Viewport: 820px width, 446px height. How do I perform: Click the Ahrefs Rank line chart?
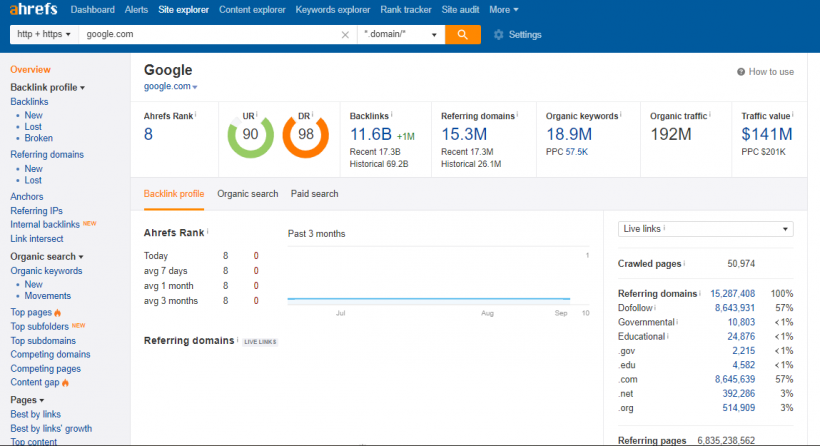click(438, 277)
